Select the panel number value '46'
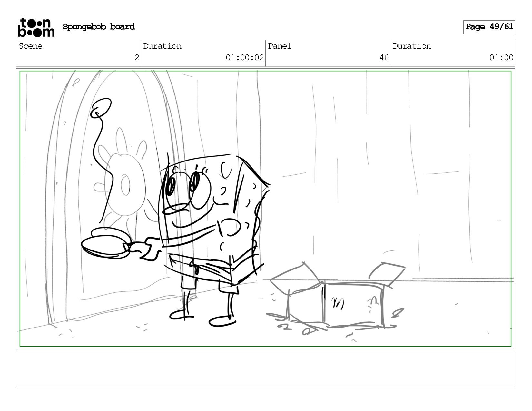532x411 pixels. pos(384,58)
